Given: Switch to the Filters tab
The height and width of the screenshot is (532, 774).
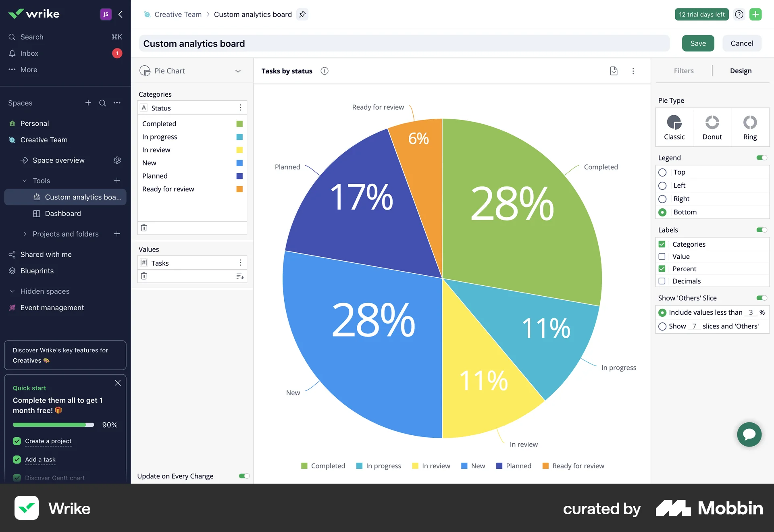Looking at the screenshot, I should click(x=684, y=71).
